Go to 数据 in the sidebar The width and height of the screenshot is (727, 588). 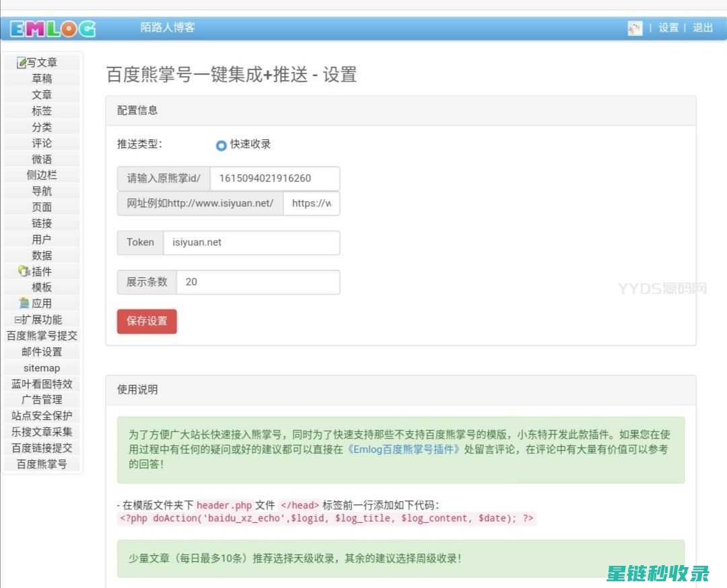pos(42,255)
